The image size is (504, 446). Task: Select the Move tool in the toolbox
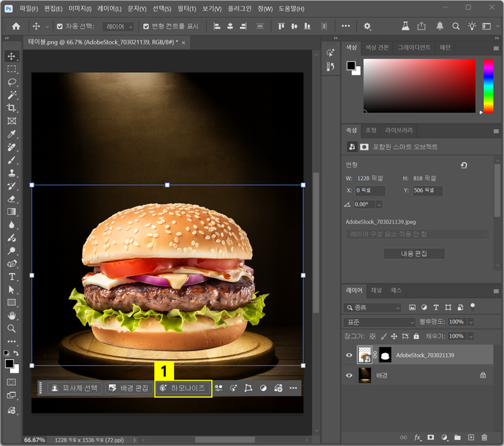[x=11, y=57]
